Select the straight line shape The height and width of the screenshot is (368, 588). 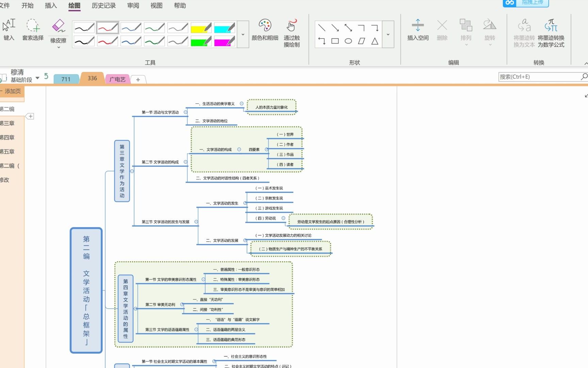[322, 28]
